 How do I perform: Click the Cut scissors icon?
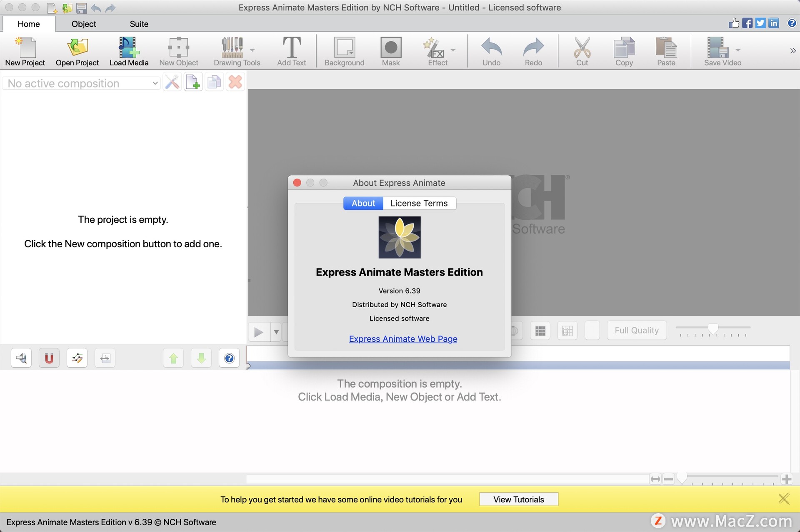[582, 51]
